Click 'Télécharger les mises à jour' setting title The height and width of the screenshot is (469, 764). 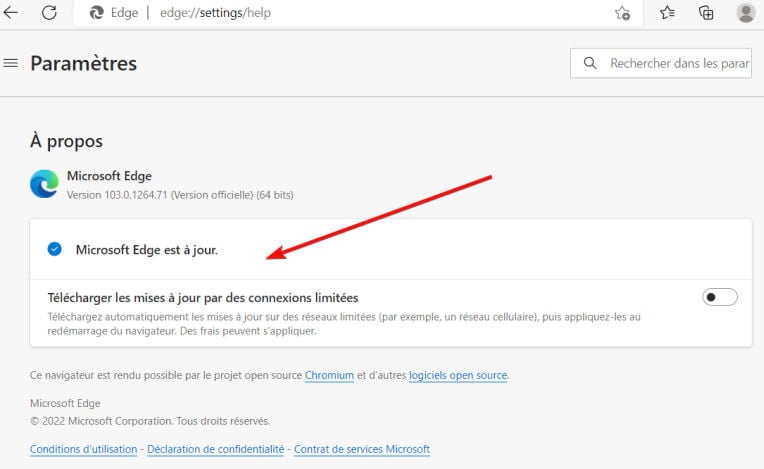[203, 298]
